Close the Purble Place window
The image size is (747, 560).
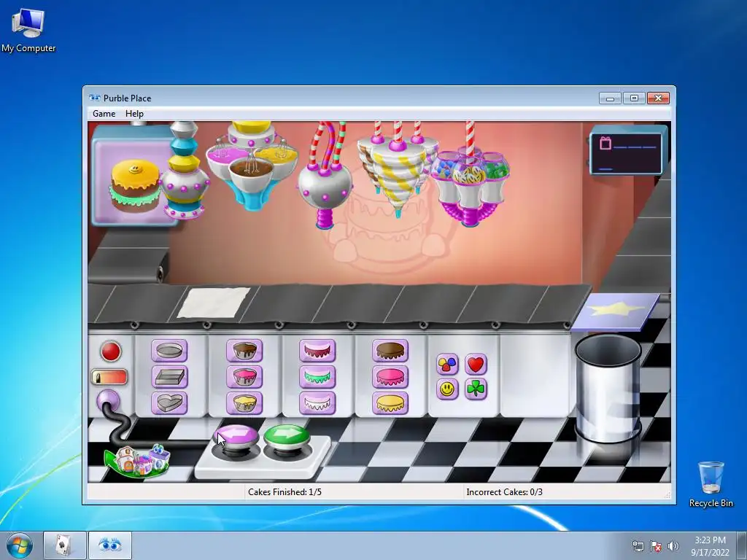pyautogui.click(x=659, y=98)
